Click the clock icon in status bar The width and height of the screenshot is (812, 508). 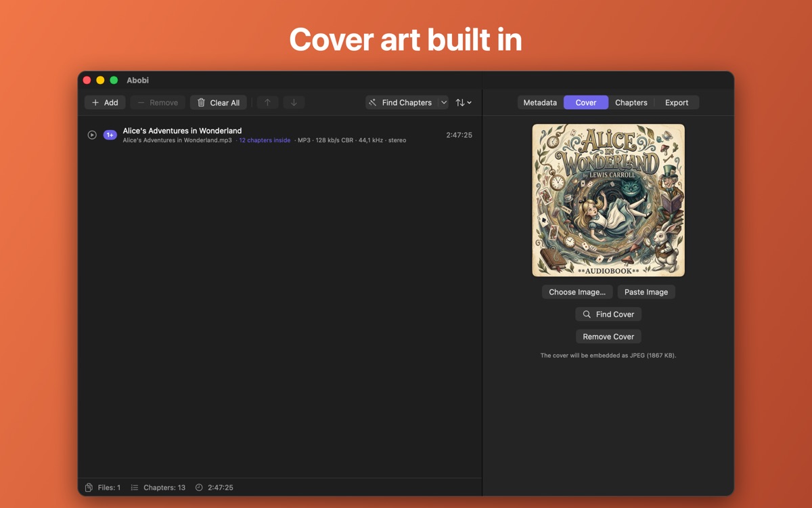tap(199, 488)
